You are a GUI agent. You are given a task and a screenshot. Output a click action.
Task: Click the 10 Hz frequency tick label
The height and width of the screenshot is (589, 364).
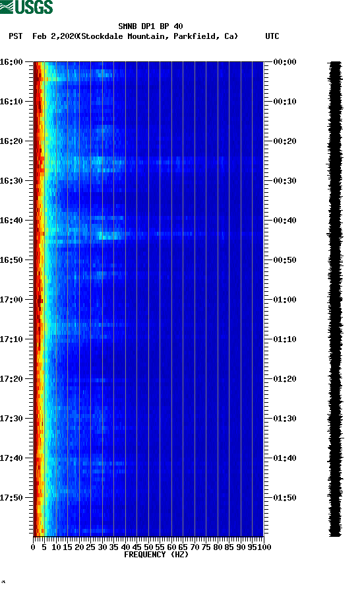(56, 547)
